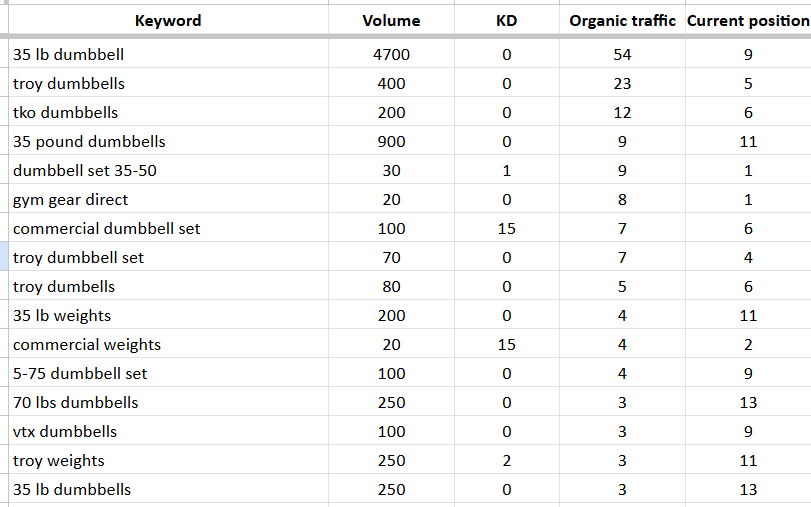This screenshot has height=507, width=811.
Task: Click the 'dumbbell set 35-50' cell
Action: coord(168,170)
